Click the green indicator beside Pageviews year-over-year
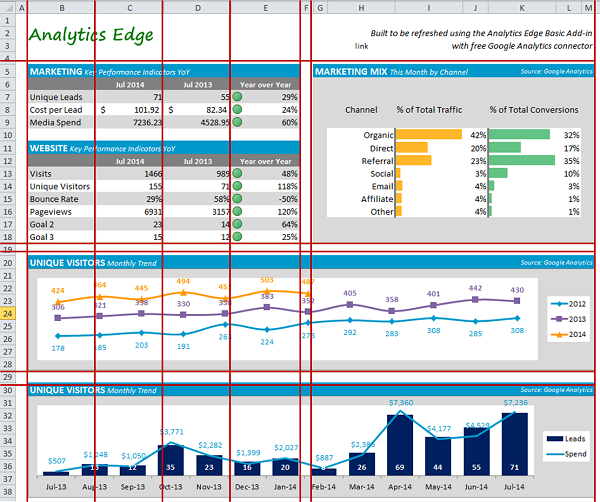Viewport: 600px width, 502px height. click(x=238, y=212)
